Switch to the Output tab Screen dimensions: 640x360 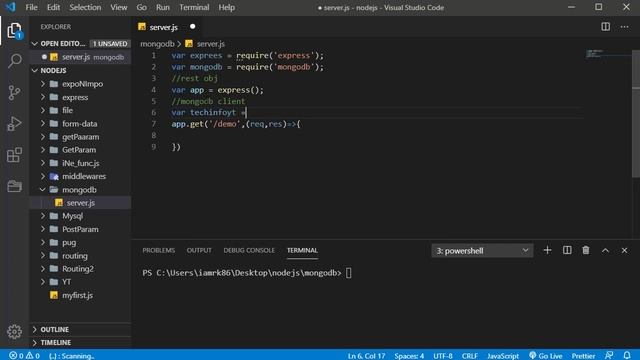coord(199,250)
